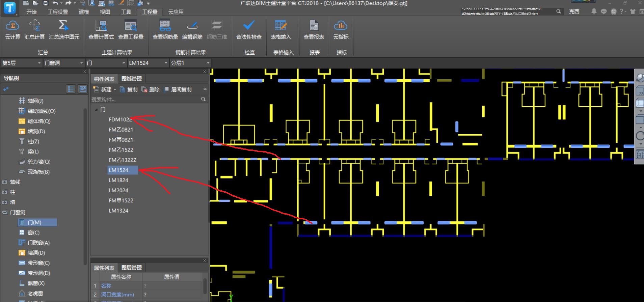Click the 复制 copy component button
Viewport: 644px width, 302px height.
point(129,89)
